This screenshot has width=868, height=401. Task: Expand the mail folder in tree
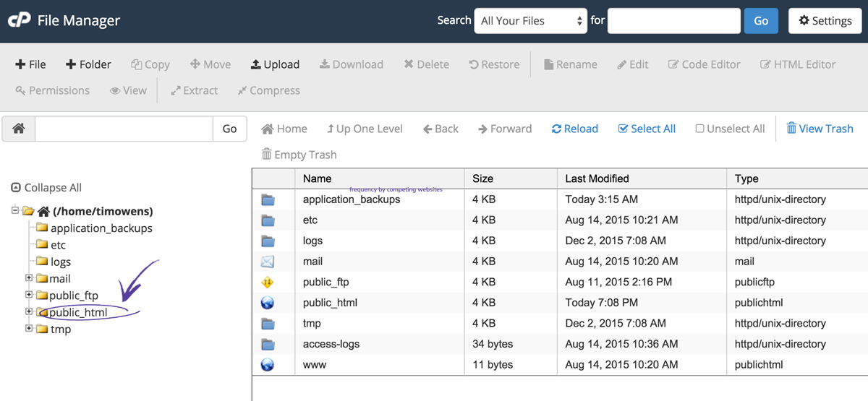click(30, 278)
